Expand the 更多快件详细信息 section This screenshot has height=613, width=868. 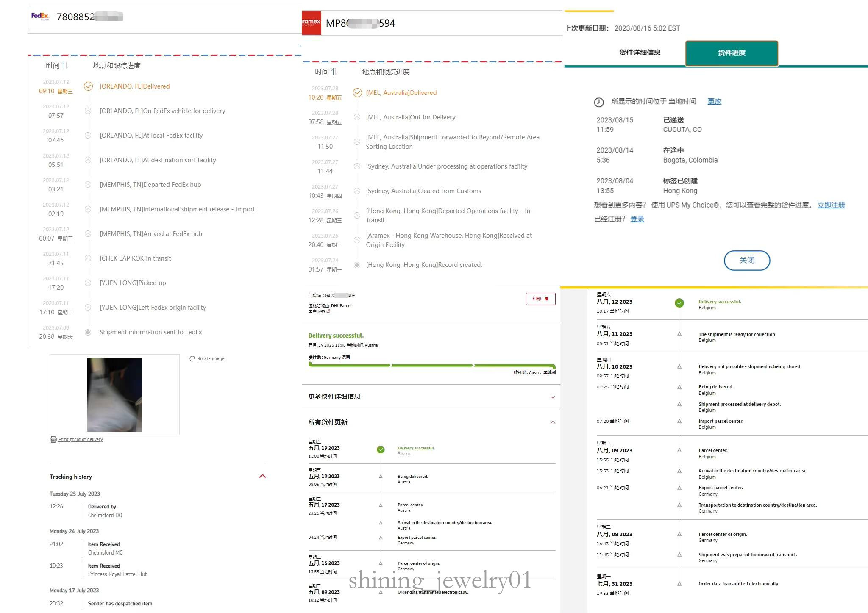(553, 397)
